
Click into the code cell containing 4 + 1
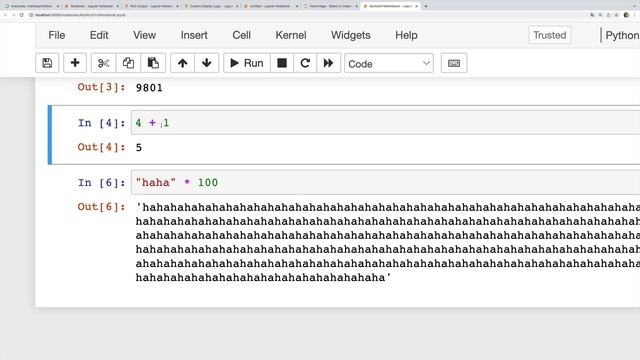(385, 122)
